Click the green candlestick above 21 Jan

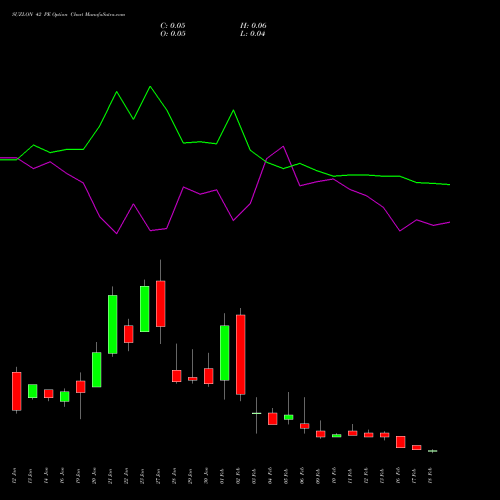tap(113, 324)
